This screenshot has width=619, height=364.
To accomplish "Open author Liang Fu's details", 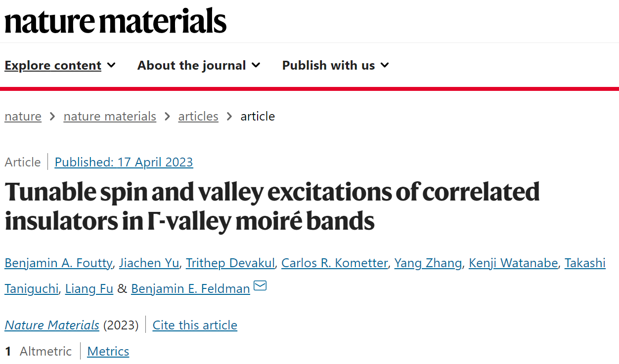I will click(89, 289).
